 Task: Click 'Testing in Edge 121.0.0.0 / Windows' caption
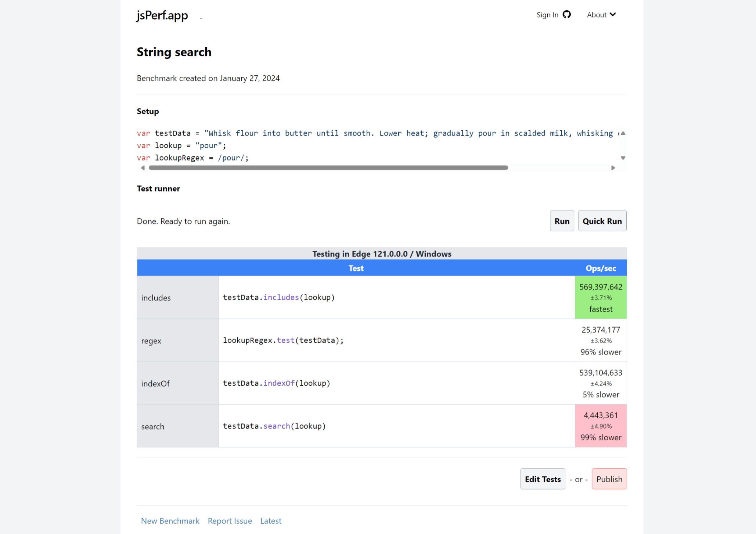pos(382,254)
